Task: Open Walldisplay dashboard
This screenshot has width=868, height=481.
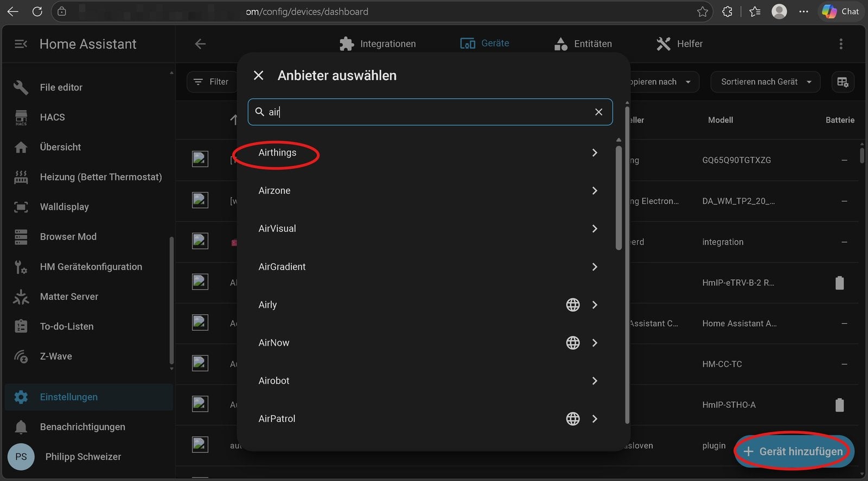Action: pyautogui.click(x=88, y=207)
